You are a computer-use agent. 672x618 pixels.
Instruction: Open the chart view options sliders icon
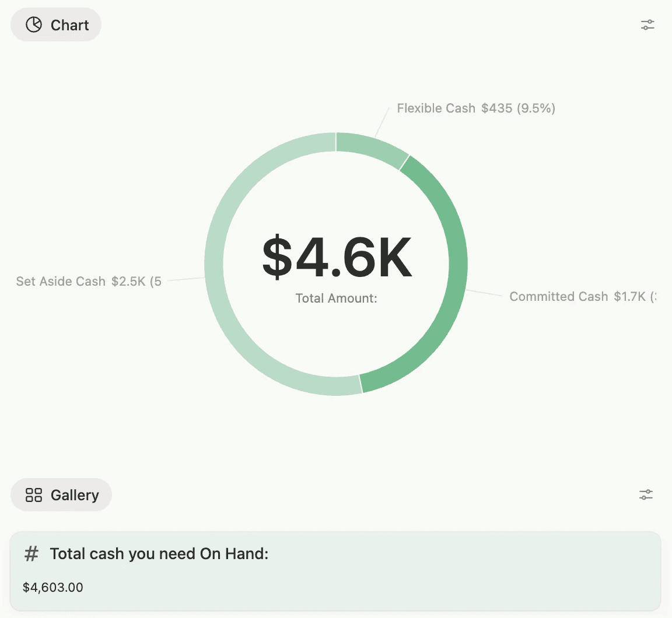click(x=647, y=24)
